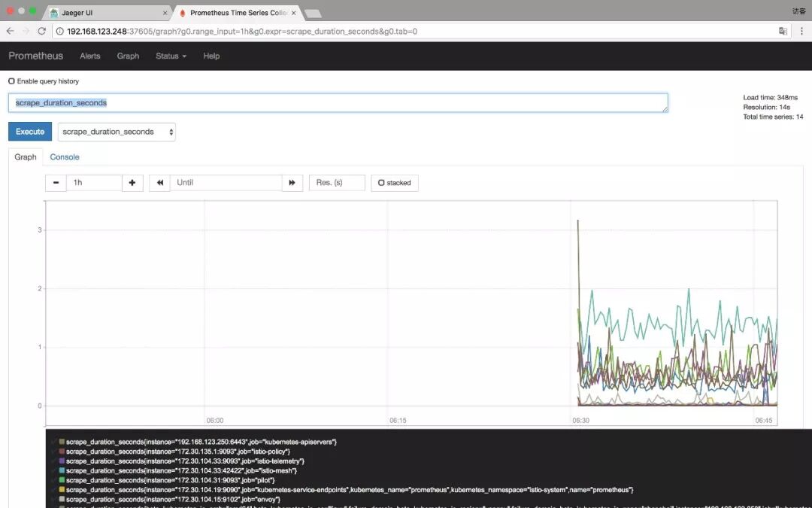Switch to the Console tab
The width and height of the screenshot is (812, 508).
coord(65,157)
